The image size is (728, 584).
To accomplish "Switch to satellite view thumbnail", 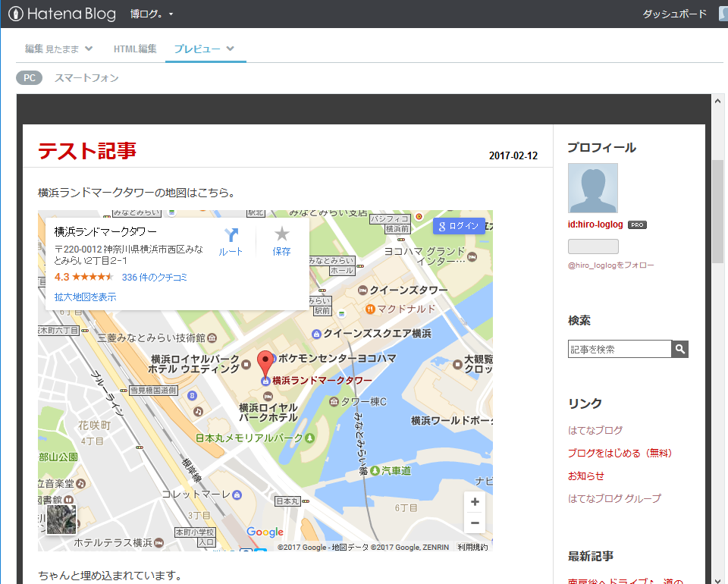I will 61,519.
